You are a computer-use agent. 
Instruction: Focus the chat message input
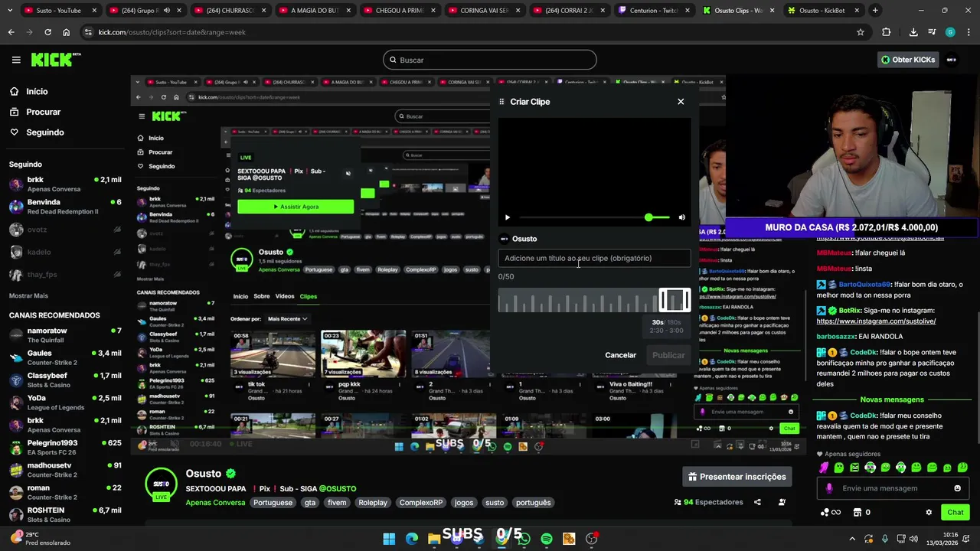click(x=892, y=488)
